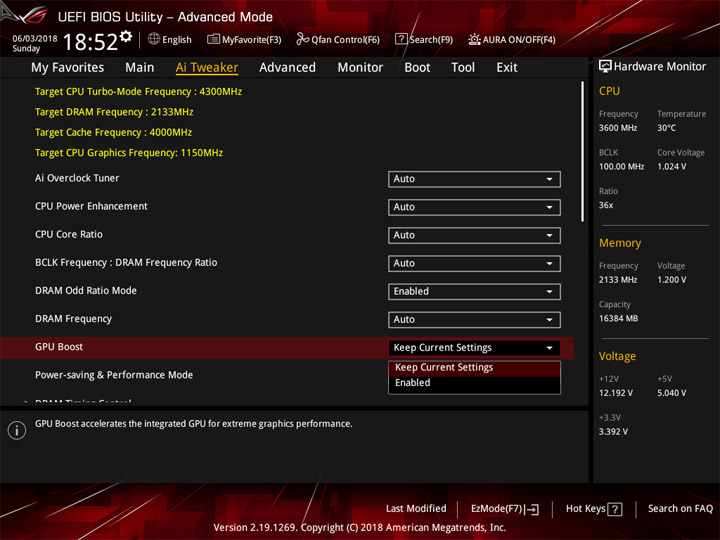Click the BCLK value 100.00 MHz
Viewport: 720px width, 540px height.
[621, 167]
